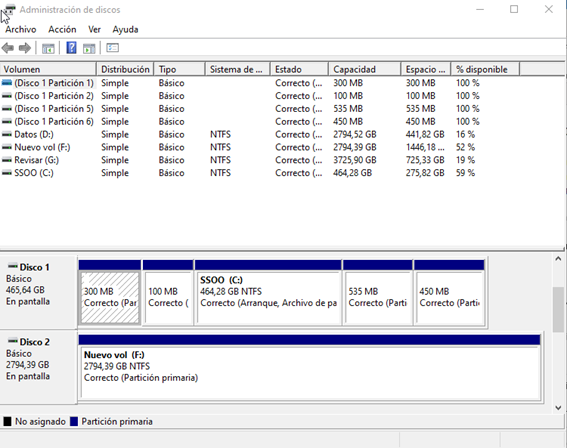
Task: Open the Acción menu
Action: (62, 29)
